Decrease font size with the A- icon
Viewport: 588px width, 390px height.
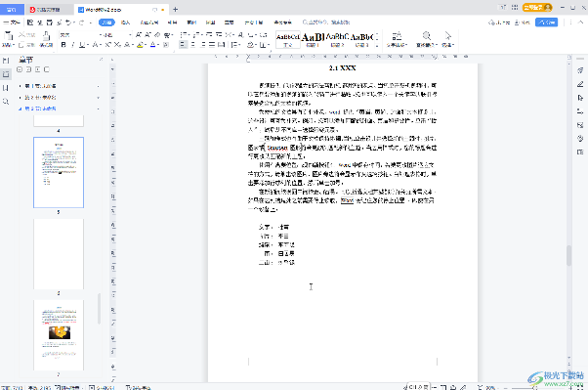click(148, 35)
